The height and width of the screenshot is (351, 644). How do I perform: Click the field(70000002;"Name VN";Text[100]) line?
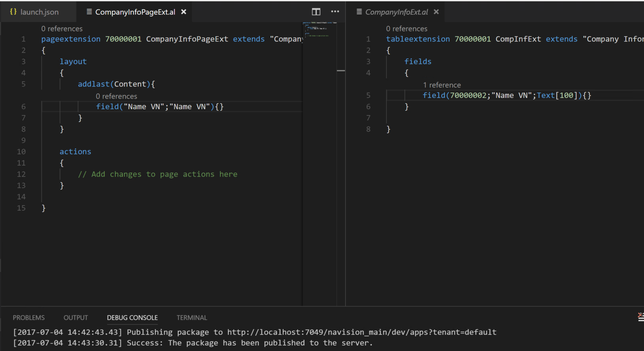click(x=507, y=95)
